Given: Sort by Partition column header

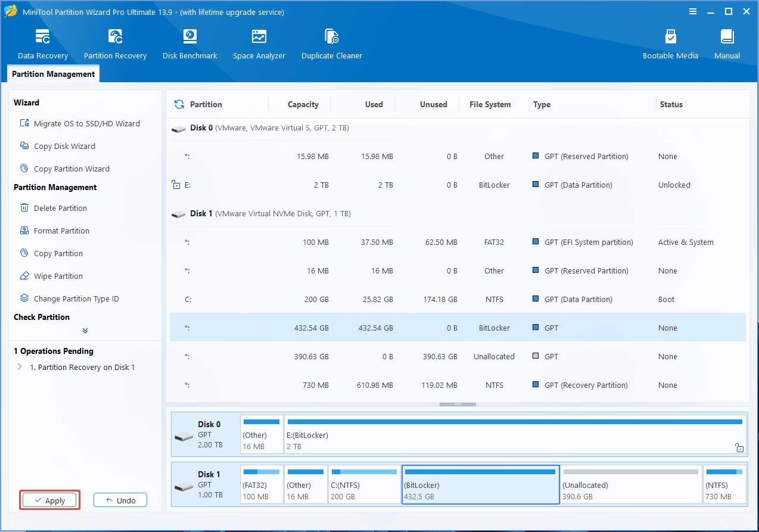Looking at the screenshot, I should tap(206, 104).
